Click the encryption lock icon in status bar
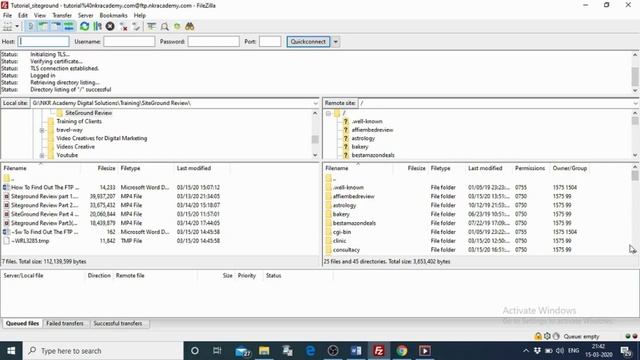 pyautogui.click(x=538, y=336)
